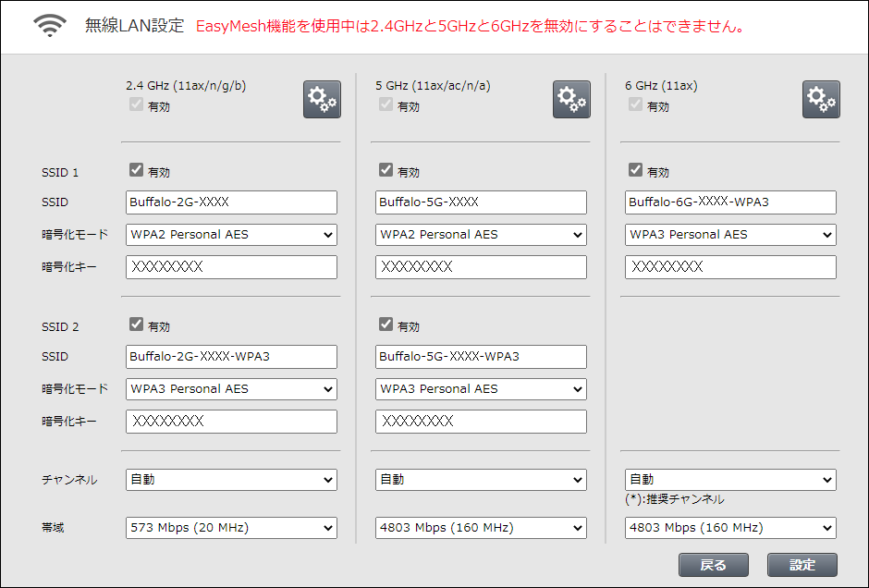869x588 pixels.
Task: Edit the Buffalo-2G-XXXX SSID field
Action: (x=231, y=202)
